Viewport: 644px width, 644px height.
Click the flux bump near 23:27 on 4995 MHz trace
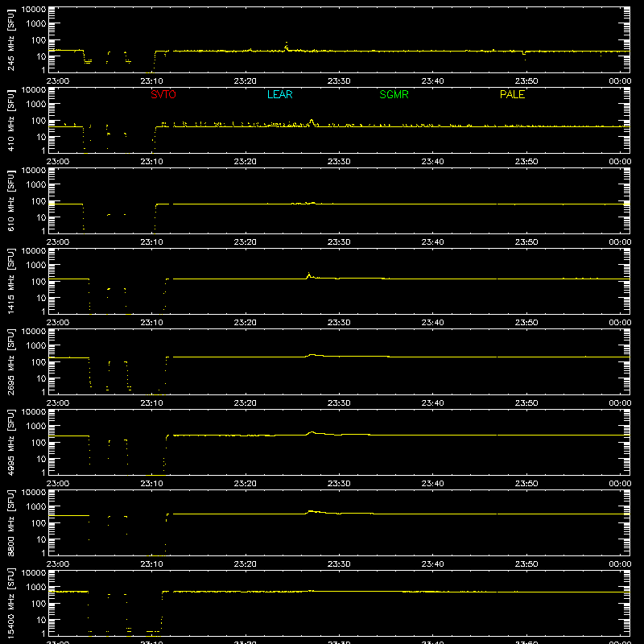click(x=312, y=432)
